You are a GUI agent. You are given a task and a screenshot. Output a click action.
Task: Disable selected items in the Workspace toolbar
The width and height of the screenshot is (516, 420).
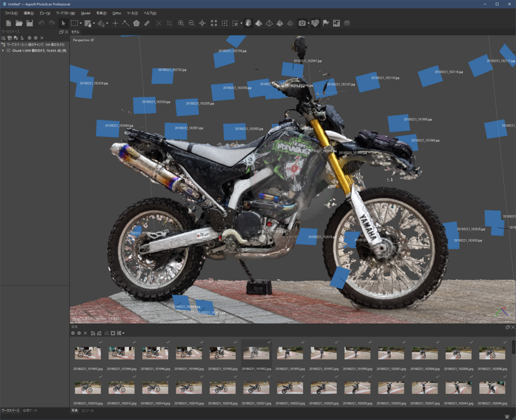tap(36, 38)
